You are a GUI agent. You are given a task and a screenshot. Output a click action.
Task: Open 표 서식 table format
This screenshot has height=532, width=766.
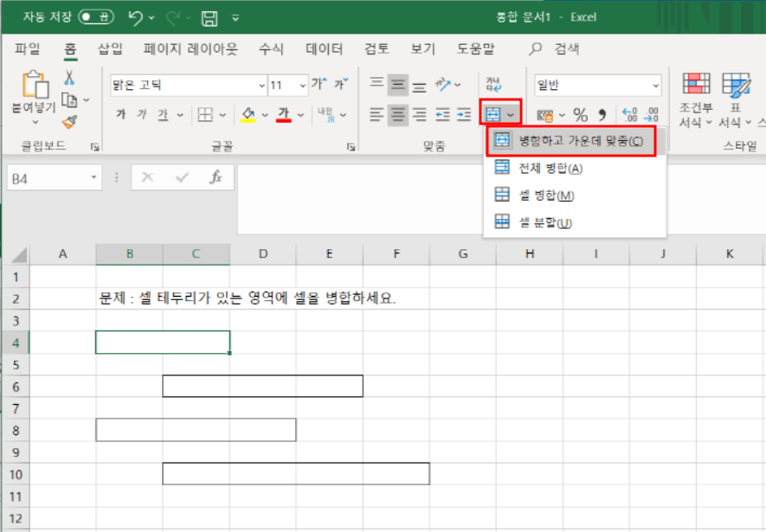[735, 100]
